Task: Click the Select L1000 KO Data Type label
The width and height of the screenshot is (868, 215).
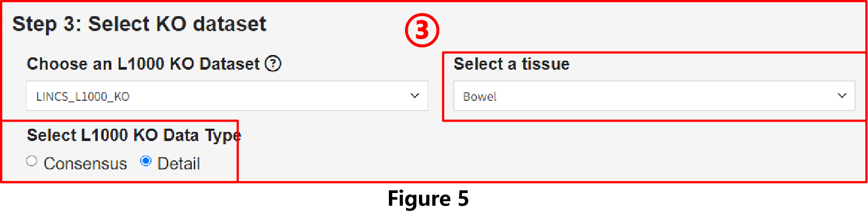Action: point(134,135)
